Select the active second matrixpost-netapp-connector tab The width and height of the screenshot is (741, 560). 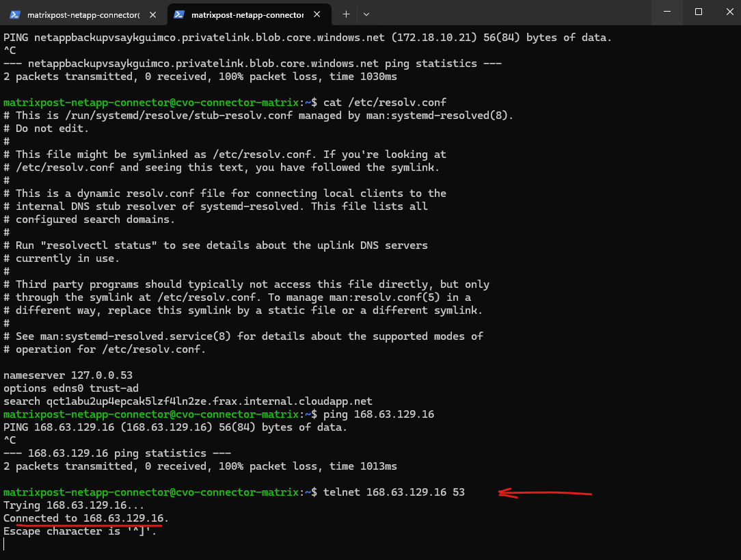(247, 14)
